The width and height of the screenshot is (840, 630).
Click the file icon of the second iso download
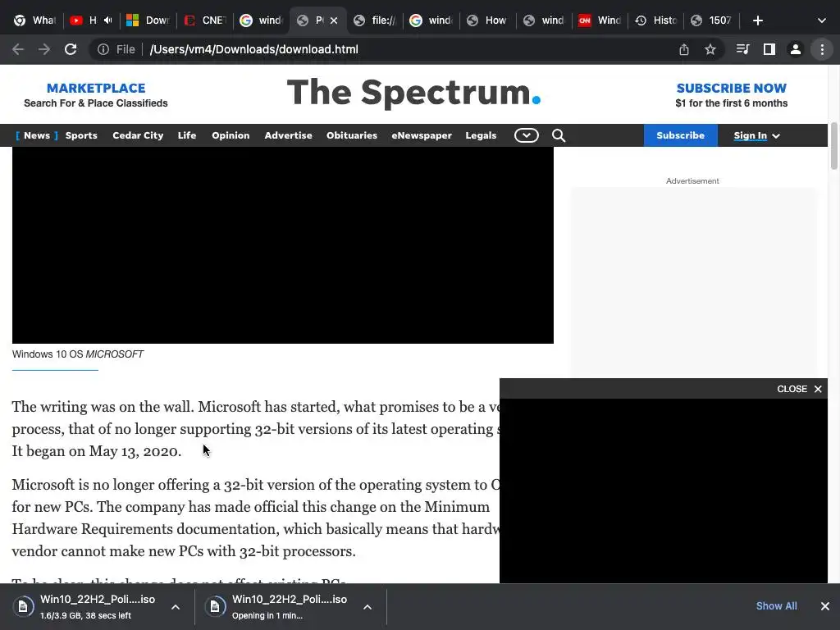pos(214,606)
